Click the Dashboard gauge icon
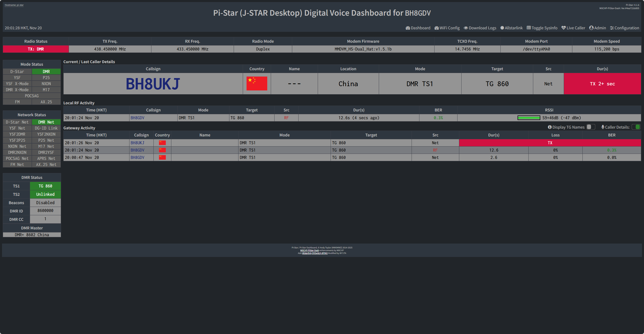Viewport: 644px width, 334px height. [x=408, y=28]
